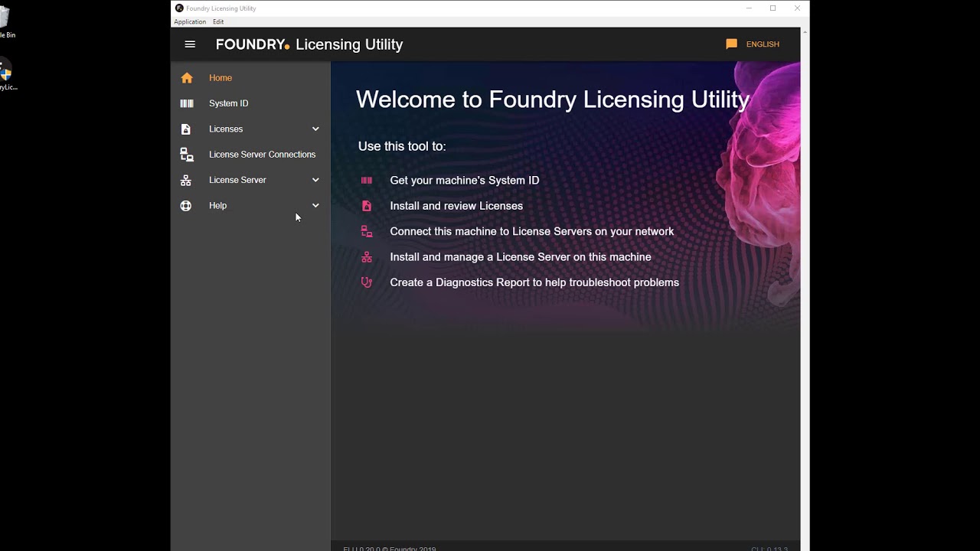Click 'Install and review Licenses' text
The height and width of the screenshot is (551, 980).
point(456,206)
